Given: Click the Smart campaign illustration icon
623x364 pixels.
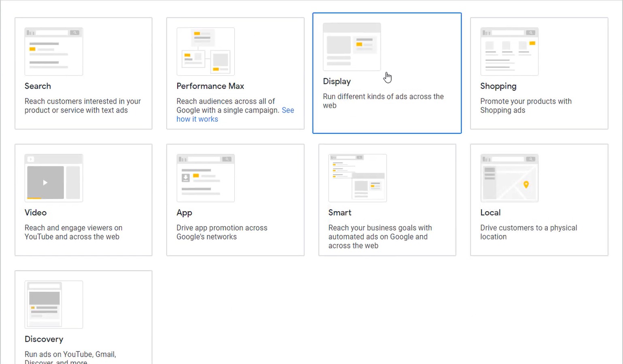Looking at the screenshot, I should click(357, 178).
